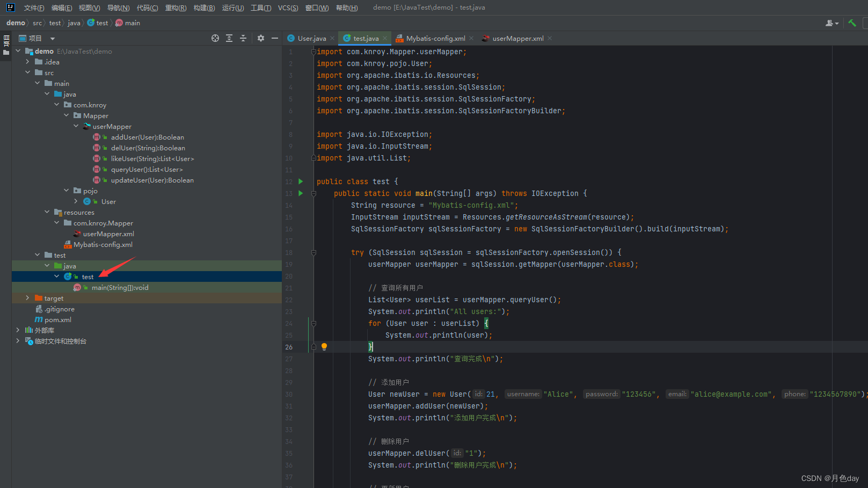
Task: Fold the try block at line 18
Action: 314,252
